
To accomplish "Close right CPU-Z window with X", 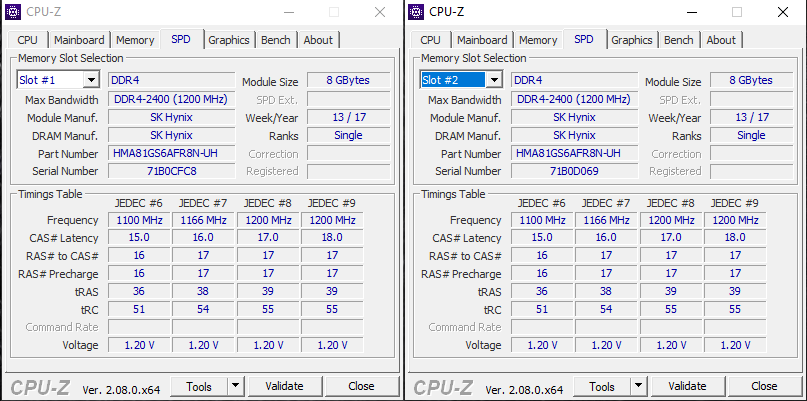I will click(x=783, y=12).
